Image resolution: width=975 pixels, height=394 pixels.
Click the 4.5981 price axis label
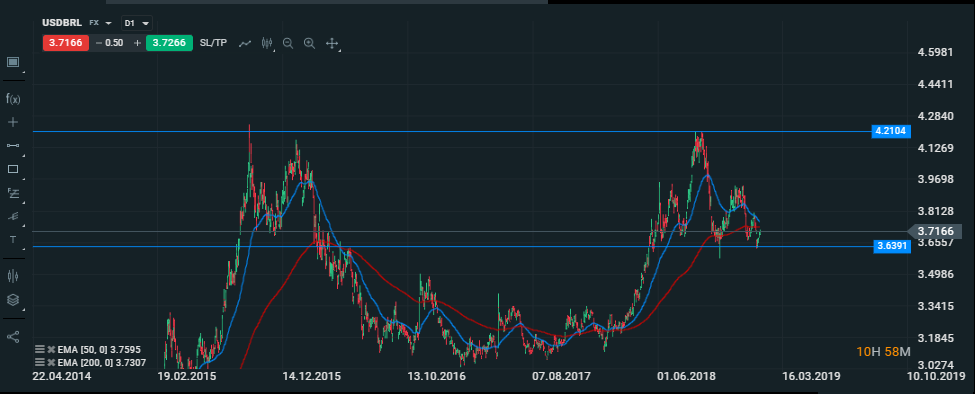pos(936,52)
